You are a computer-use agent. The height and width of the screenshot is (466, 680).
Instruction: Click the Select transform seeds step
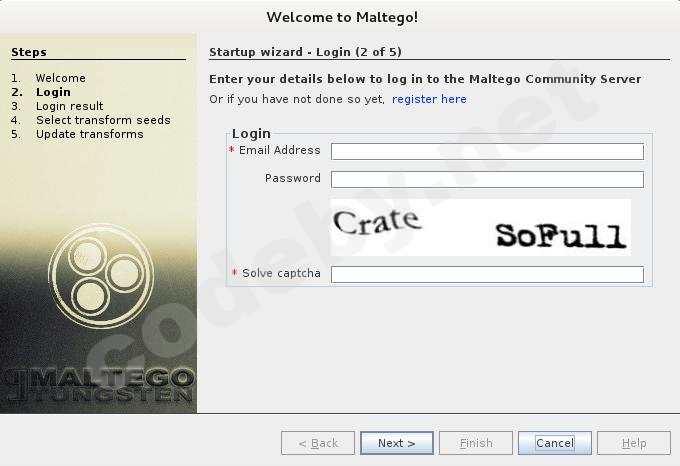[x=103, y=120]
